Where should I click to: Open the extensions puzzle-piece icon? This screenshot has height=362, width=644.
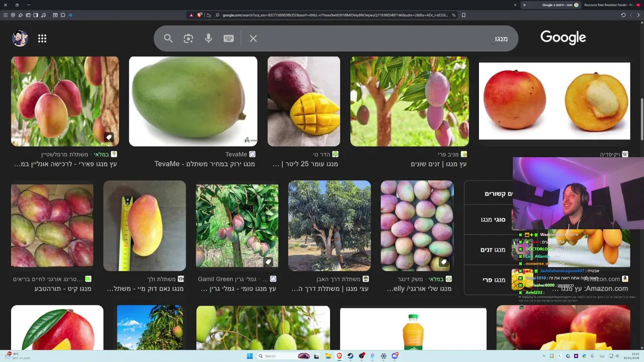pyautogui.click(x=63, y=15)
